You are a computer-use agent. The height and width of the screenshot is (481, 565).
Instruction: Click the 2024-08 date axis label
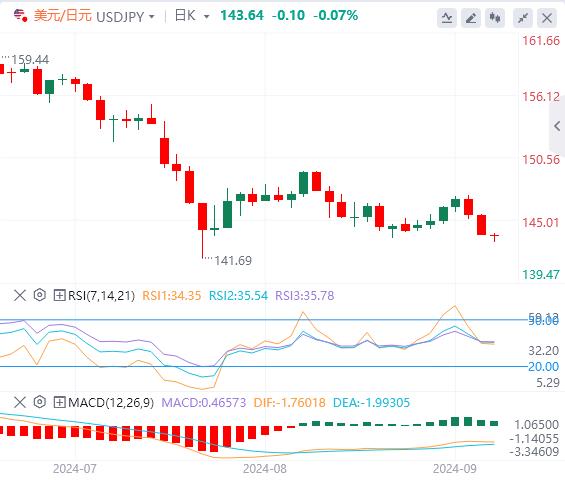tap(265, 469)
